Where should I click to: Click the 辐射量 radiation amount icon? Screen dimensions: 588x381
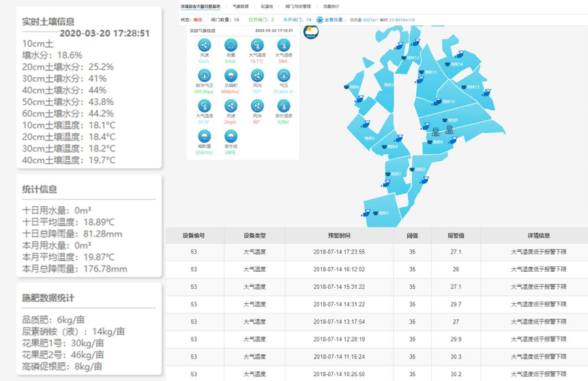pos(204,136)
